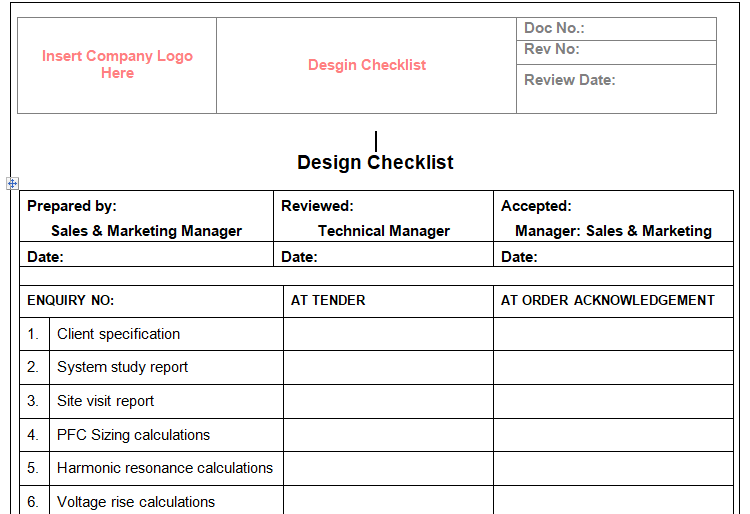Click the 'Technical Manager' reviewer text

pyautogui.click(x=384, y=231)
